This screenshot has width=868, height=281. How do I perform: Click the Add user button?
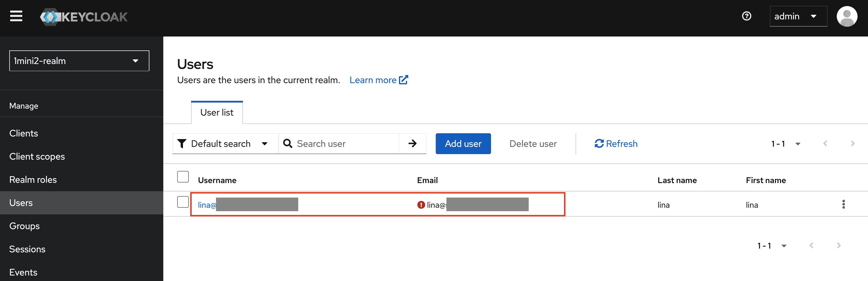463,144
